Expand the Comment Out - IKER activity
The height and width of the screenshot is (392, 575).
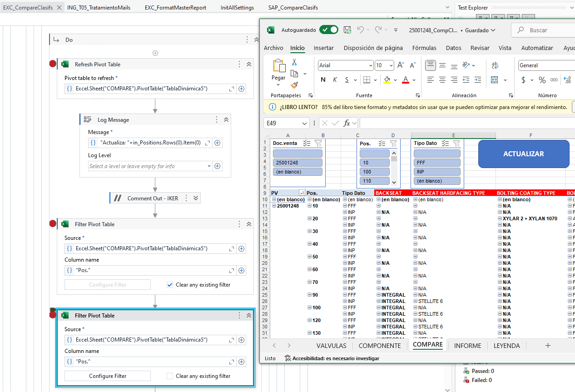196,198
